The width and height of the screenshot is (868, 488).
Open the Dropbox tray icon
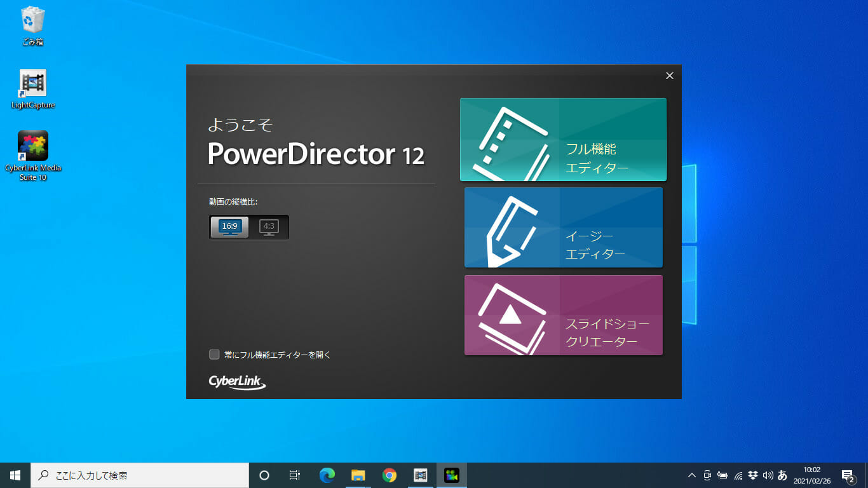coord(753,475)
